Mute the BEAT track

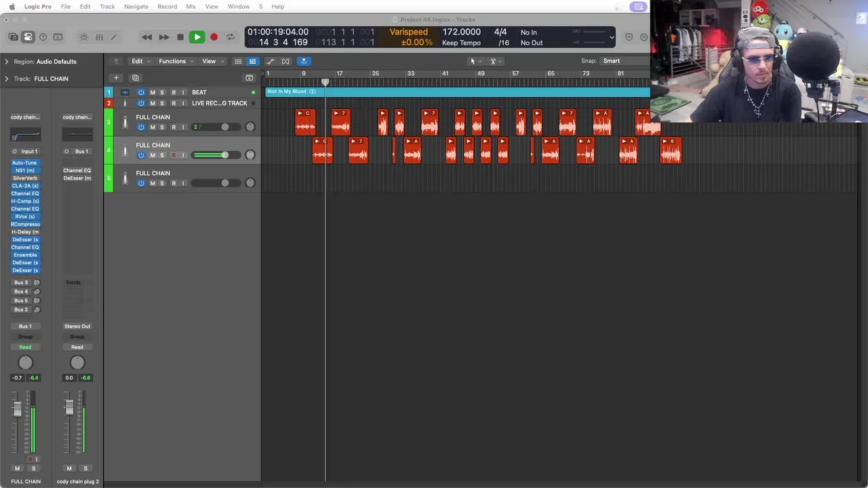(153, 92)
